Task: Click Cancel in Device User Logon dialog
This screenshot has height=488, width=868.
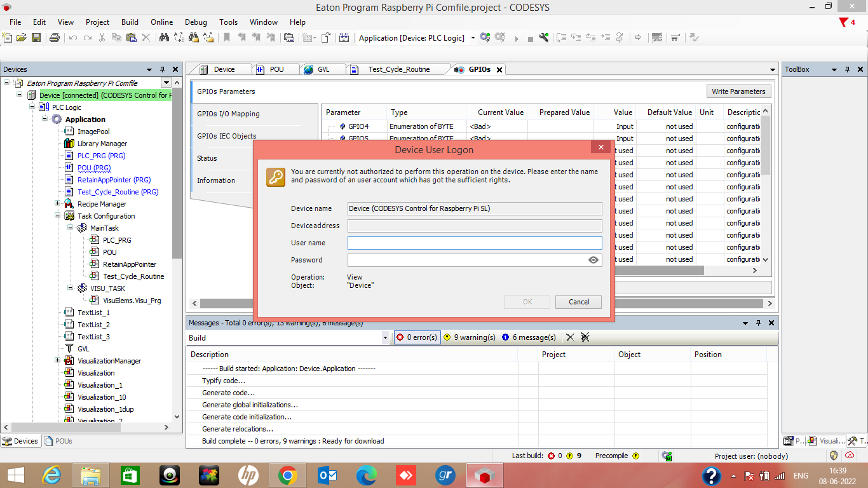Action: tap(578, 302)
